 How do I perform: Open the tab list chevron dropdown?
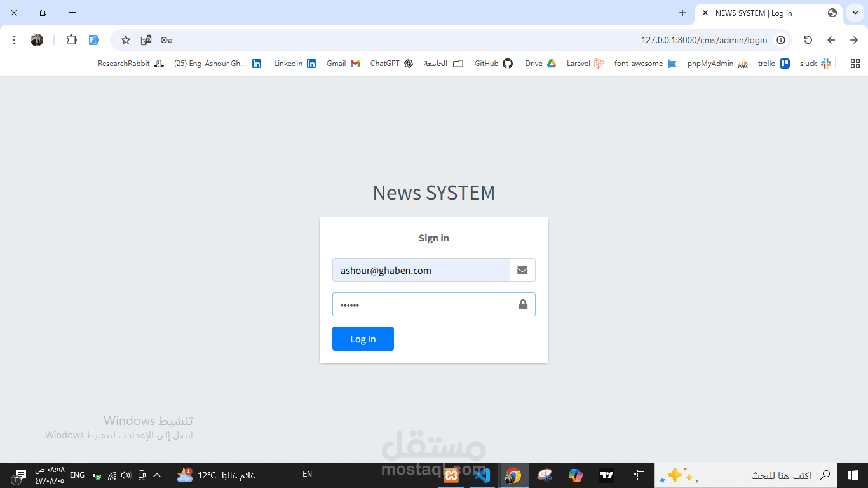(x=855, y=13)
